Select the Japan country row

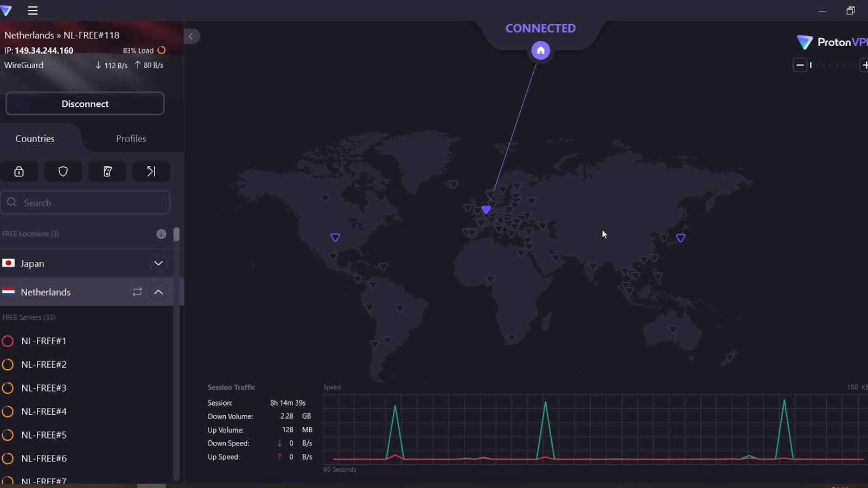pyautogui.click(x=87, y=264)
